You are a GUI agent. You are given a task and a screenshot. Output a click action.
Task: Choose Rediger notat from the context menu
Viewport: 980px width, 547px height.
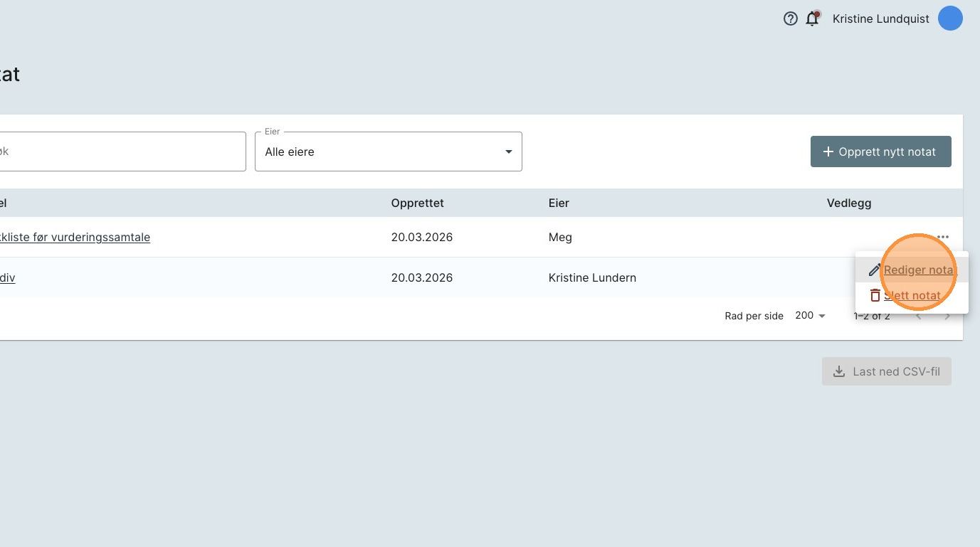(918, 270)
